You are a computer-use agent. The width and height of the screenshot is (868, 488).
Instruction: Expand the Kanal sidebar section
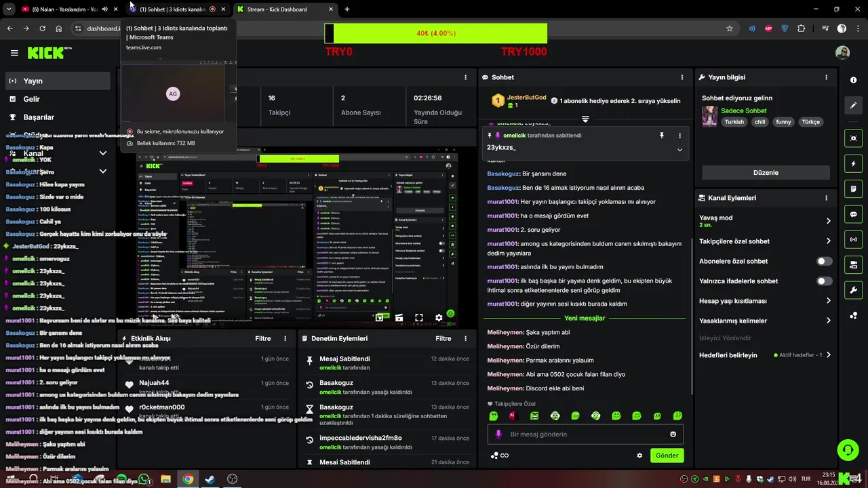[58, 153]
